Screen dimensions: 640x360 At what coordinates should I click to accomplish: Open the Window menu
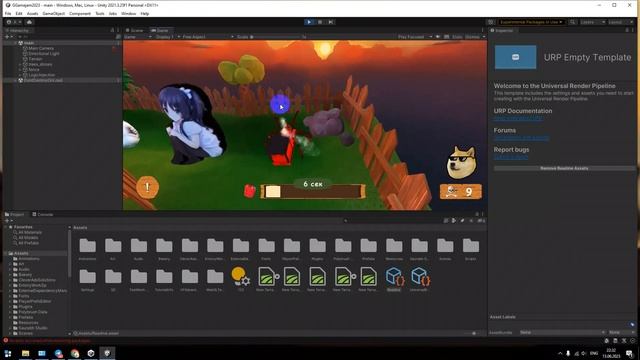(x=129, y=13)
